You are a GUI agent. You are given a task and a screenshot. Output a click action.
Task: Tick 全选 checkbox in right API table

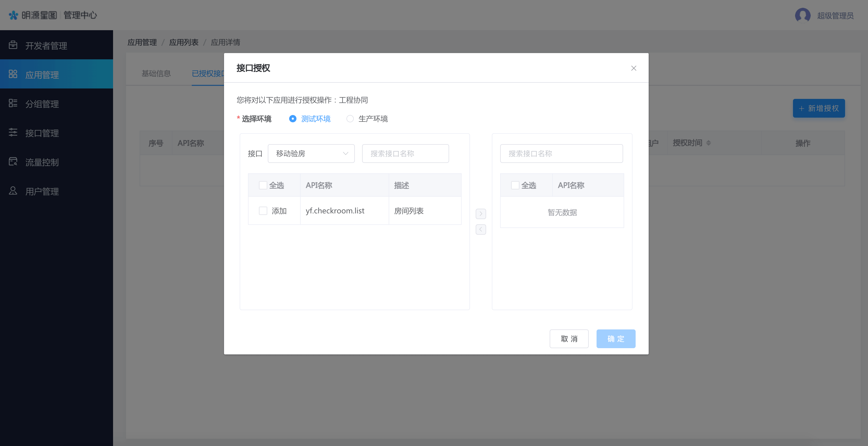(x=515, y=186)
